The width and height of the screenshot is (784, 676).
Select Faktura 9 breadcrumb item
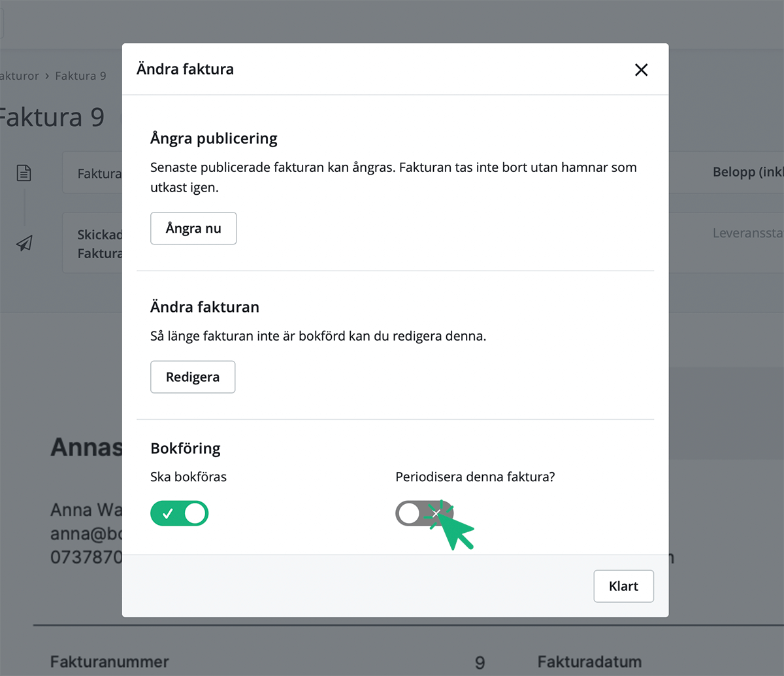coord(80,76)
